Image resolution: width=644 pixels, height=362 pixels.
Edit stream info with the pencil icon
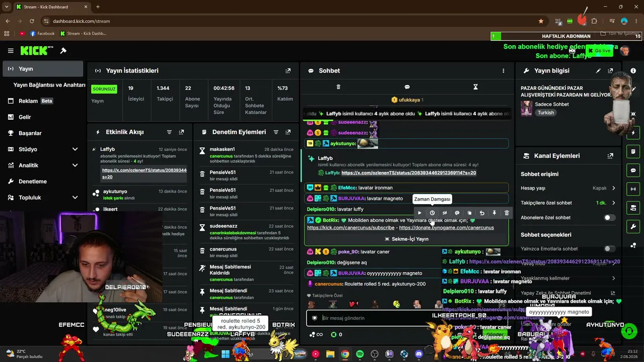(x=598, y=71)
